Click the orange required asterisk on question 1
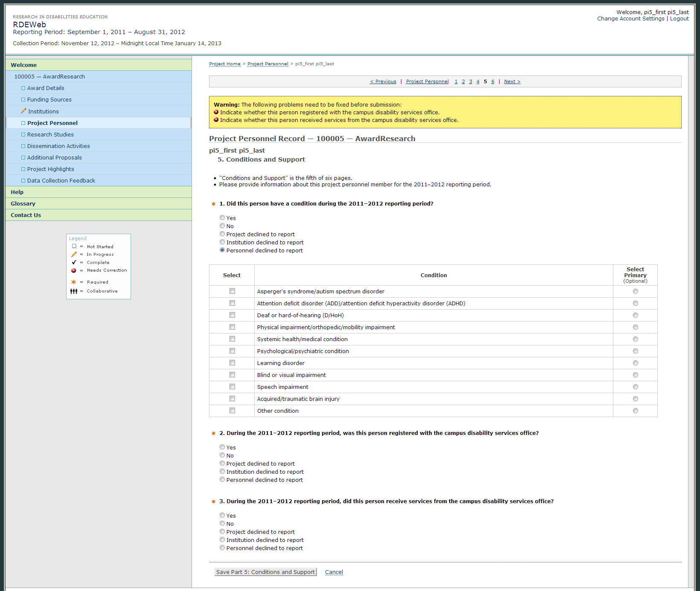700x591 pixels. coord(214,204)
